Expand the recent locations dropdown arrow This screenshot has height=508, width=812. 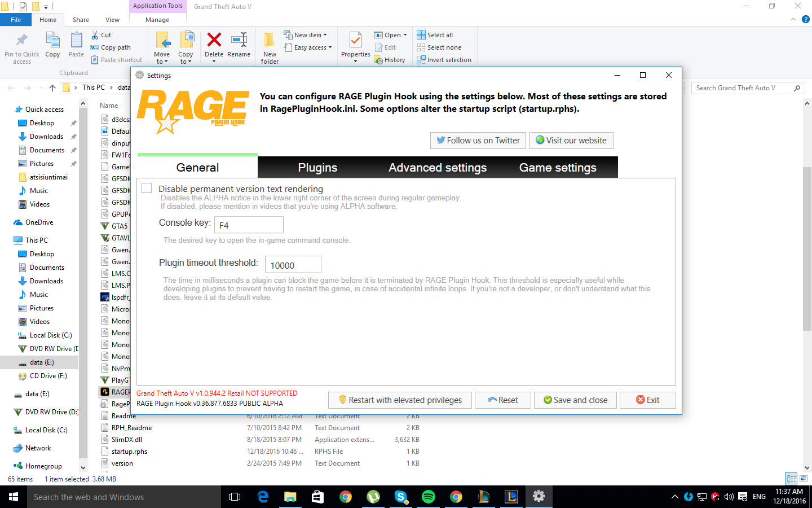41,88
